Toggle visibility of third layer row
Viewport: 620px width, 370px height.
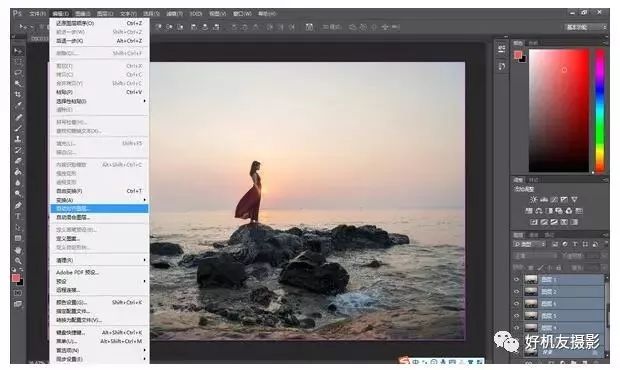[x=516, y=304]
